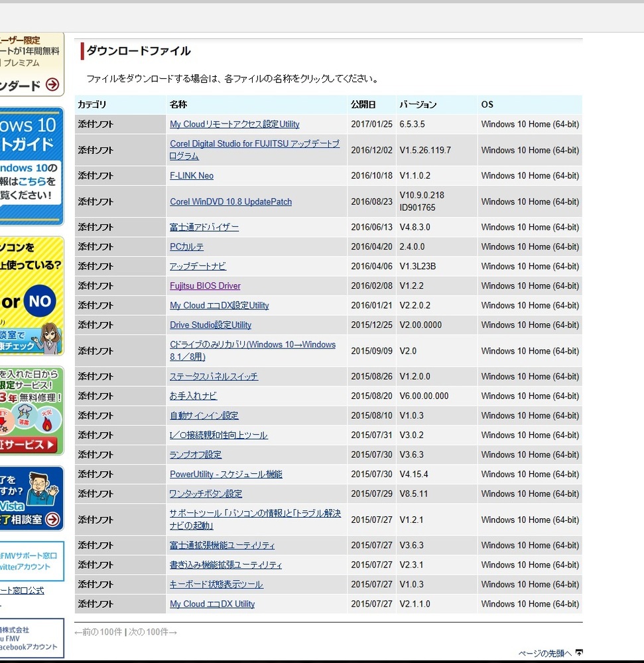Click the 自動サインイン設定 link

coord(204,415)
